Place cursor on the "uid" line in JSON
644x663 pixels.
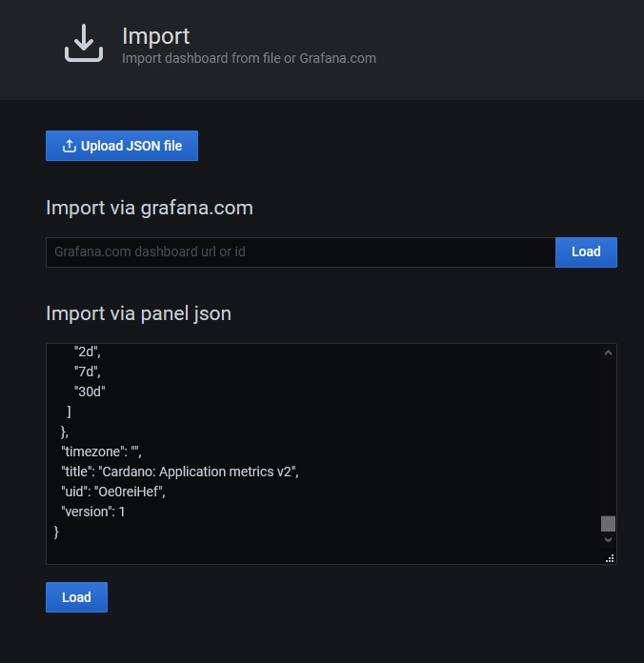coord(112,492)
